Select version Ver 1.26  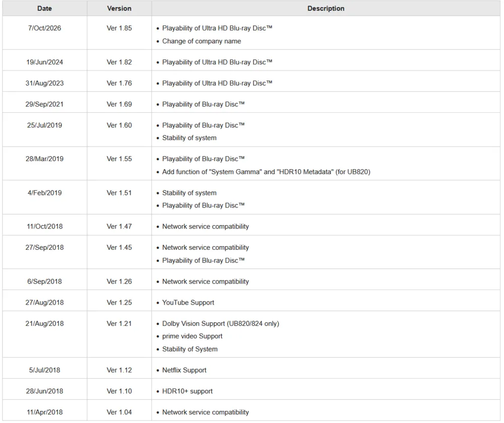119,281
